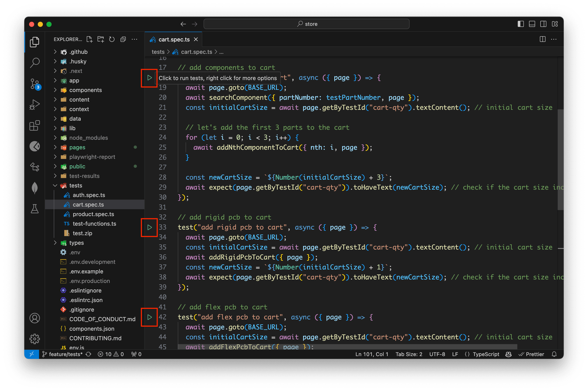Open the Explorer view in activity bar

pos(35,42)
